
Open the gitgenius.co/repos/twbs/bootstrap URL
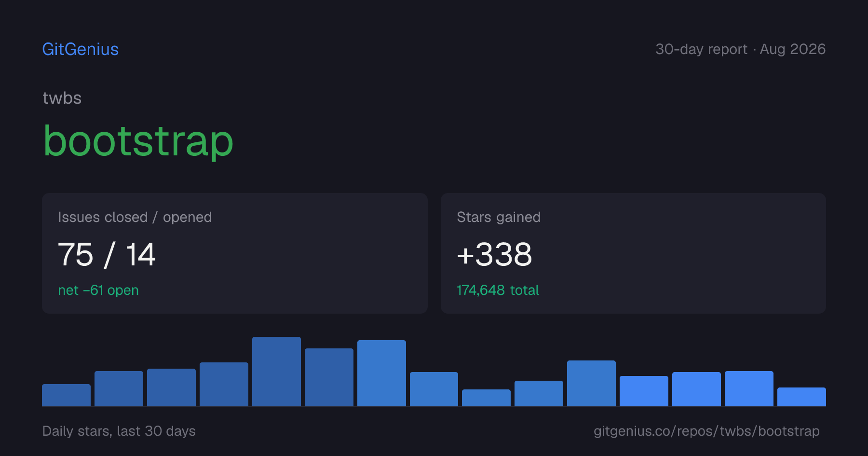(706, 431)
